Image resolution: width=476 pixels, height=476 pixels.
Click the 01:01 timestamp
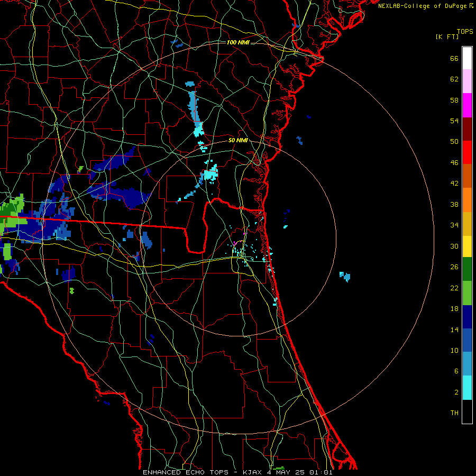coord(321,472)
